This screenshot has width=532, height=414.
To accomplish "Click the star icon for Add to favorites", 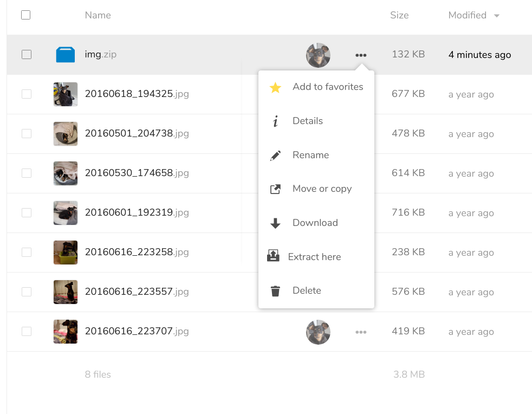I will tap(275, 87).
